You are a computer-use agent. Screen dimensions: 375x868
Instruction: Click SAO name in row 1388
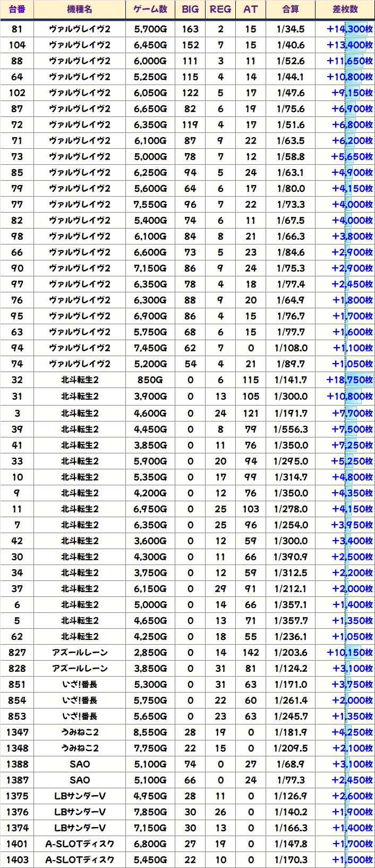[x=80, y=764]
